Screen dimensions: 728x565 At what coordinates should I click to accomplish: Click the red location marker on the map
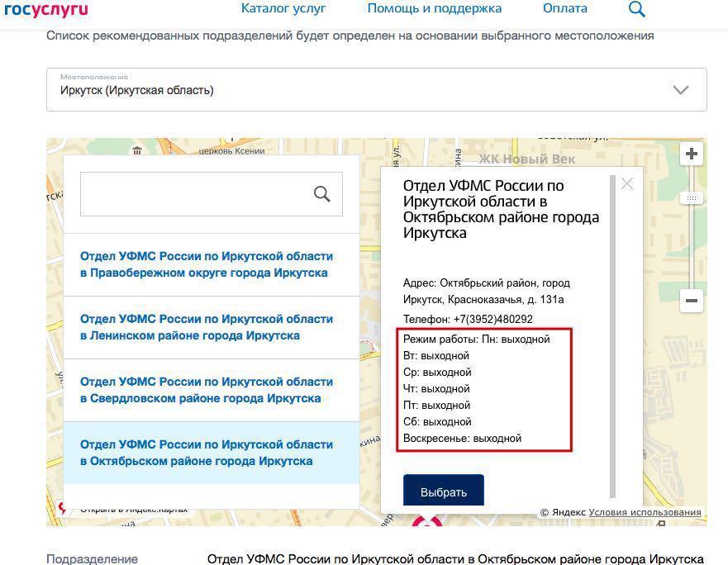click(427, 521)
